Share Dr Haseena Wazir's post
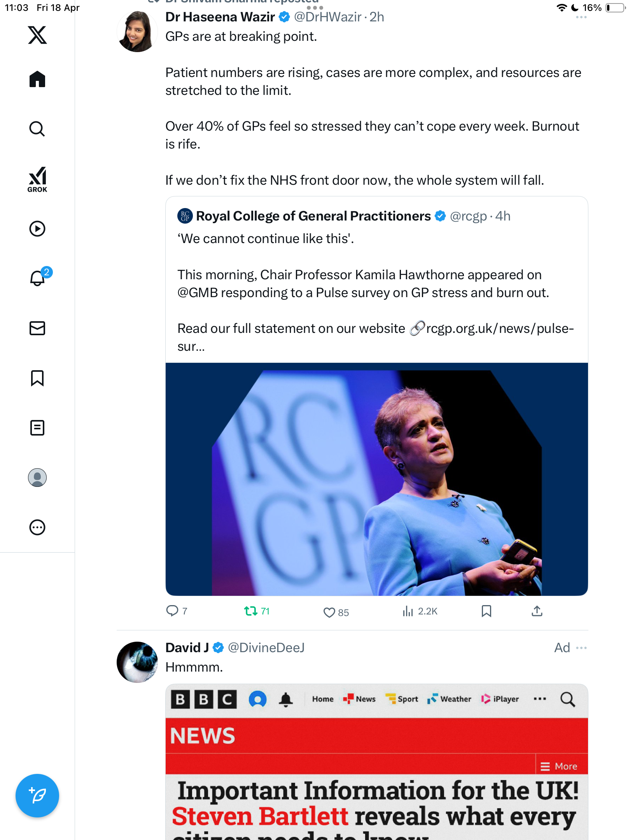Viewport: 630px width, 840px height. click(x=537, y=611)
